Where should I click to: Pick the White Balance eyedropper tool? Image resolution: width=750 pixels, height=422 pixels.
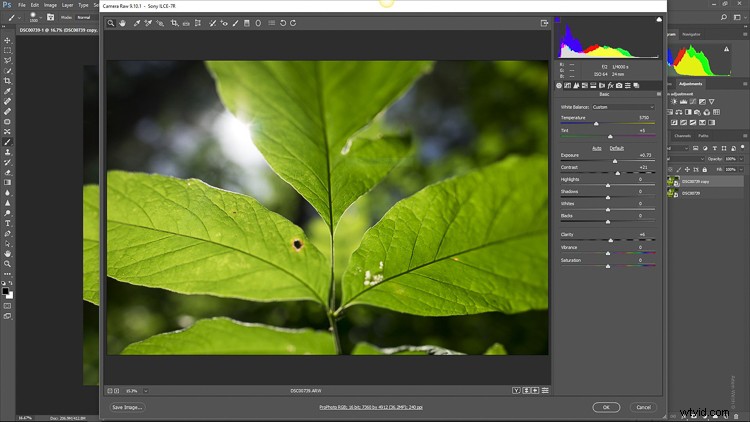[x=137, y=23]
